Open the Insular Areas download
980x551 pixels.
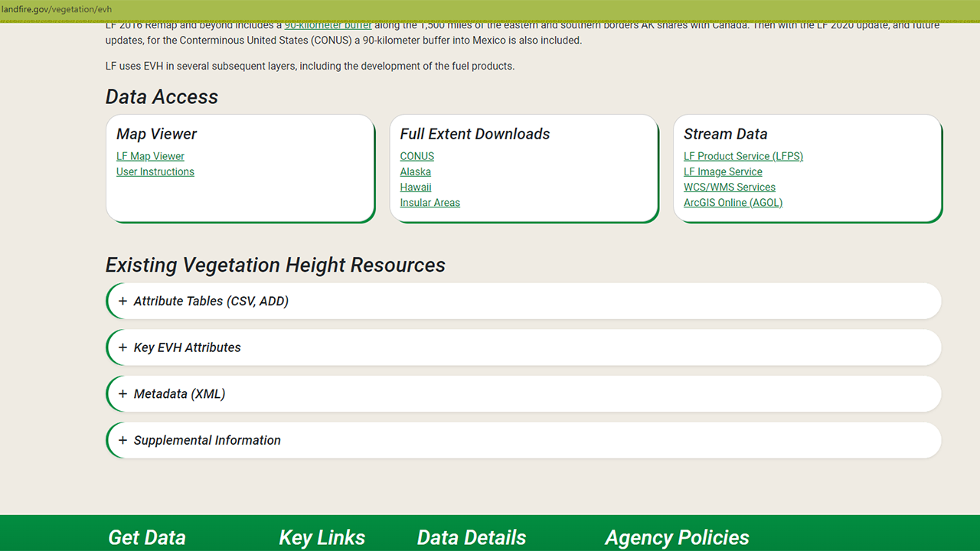pos(430,202)
